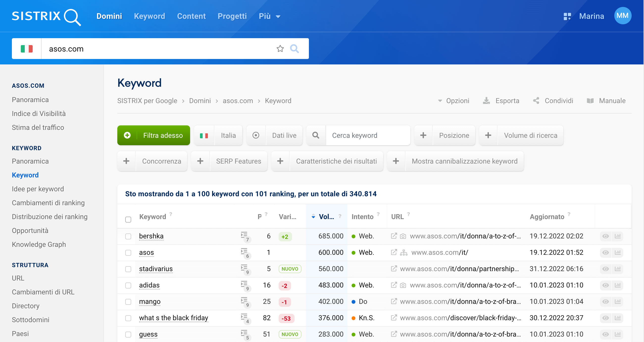The width and height of the screenshot is (644, 342).
Task: Click the sitelinks icon in asos URL cell
Action: point(403,253)
